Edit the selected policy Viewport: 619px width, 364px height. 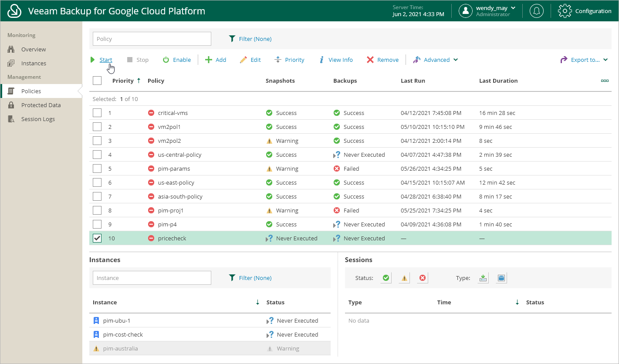coord(250,60)
